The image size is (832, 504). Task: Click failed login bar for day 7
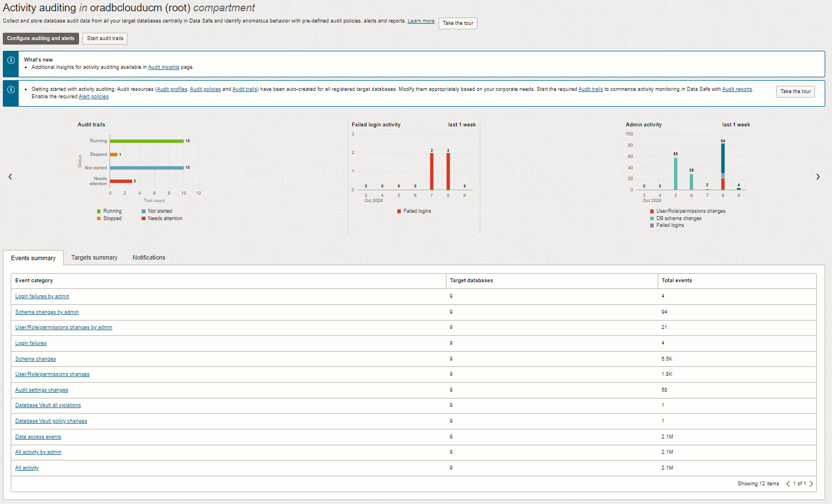pos(432,171)
